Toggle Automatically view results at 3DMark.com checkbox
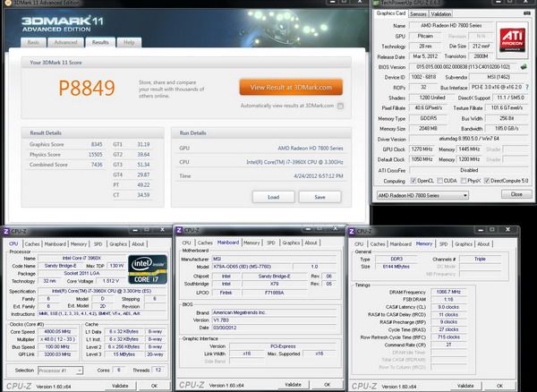 point(340,106)
